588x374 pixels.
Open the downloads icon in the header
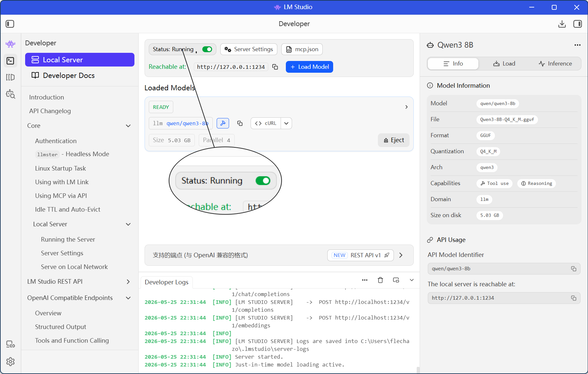[x=562, y=24]
